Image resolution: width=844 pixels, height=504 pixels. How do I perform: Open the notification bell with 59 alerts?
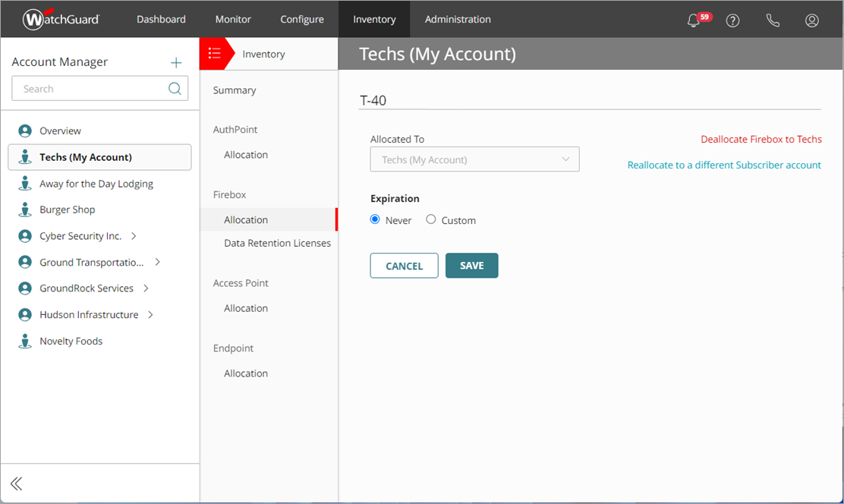pos(694,20)
